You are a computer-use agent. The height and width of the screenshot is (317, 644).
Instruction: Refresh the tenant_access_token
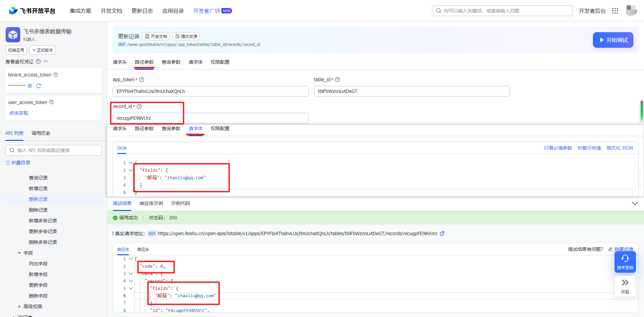[39, 86]
